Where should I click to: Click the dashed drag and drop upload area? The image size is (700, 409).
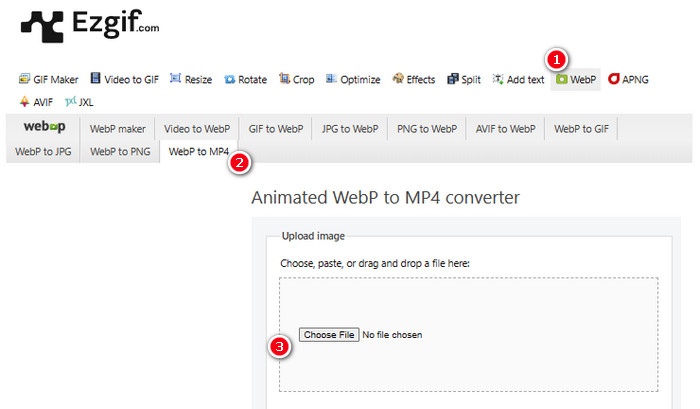tap(469, 335)
